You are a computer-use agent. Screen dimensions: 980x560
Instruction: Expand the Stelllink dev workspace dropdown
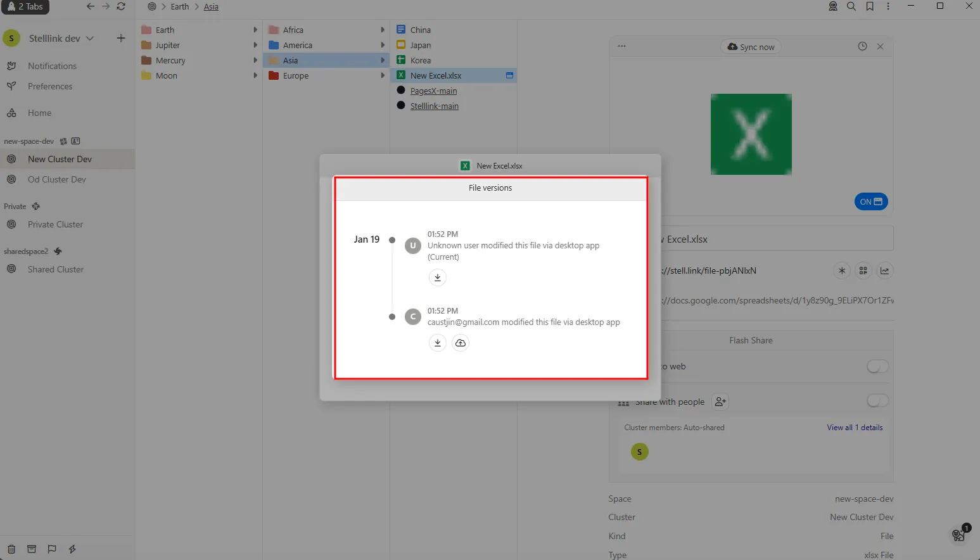pos(90,39)
